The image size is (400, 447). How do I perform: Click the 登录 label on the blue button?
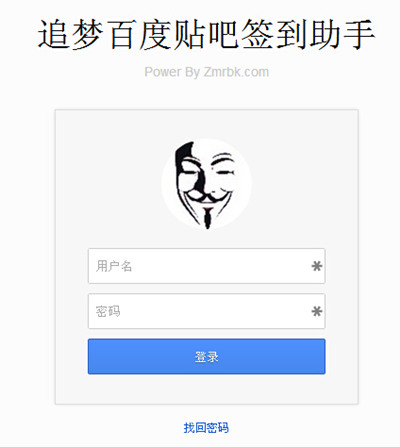206,357
